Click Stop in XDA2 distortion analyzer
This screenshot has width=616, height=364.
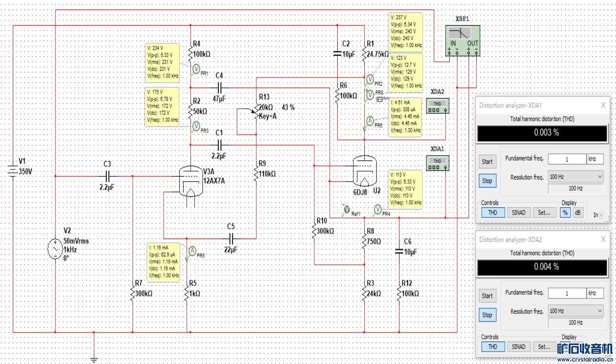487,315
